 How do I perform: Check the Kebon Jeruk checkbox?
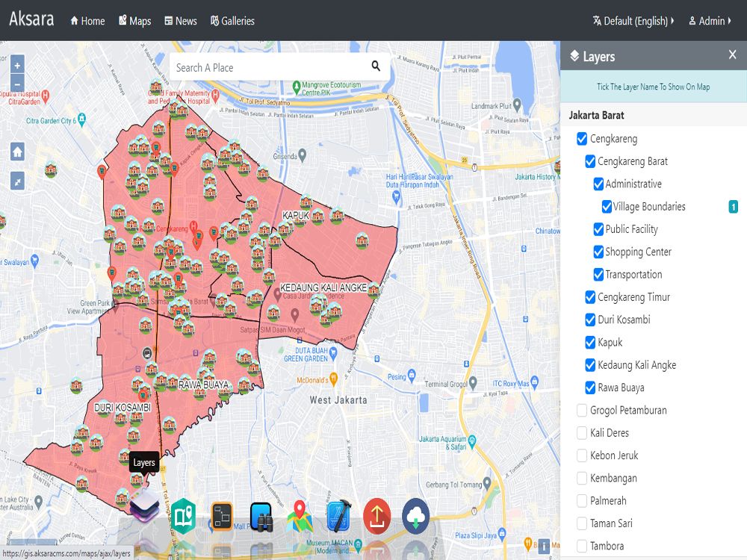coord(582,455)
